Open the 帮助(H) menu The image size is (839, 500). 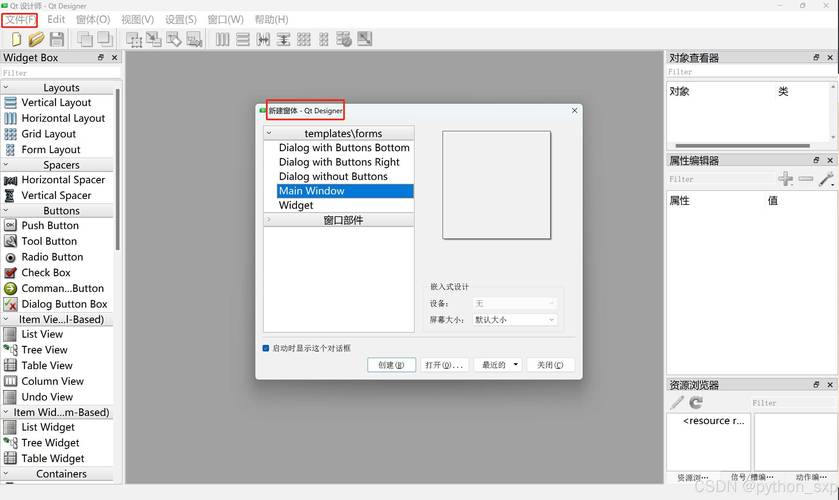(x=271, y=20)
